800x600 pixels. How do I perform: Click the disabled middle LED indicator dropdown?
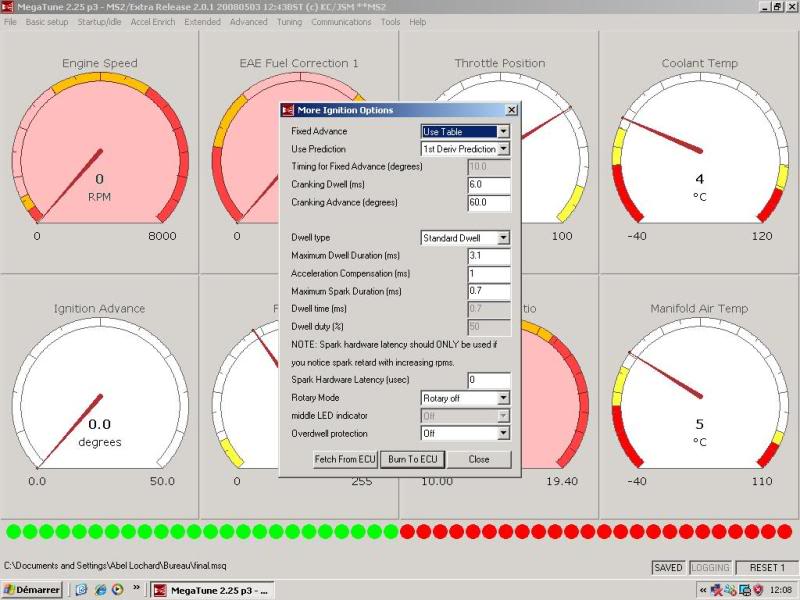(465, 416)
